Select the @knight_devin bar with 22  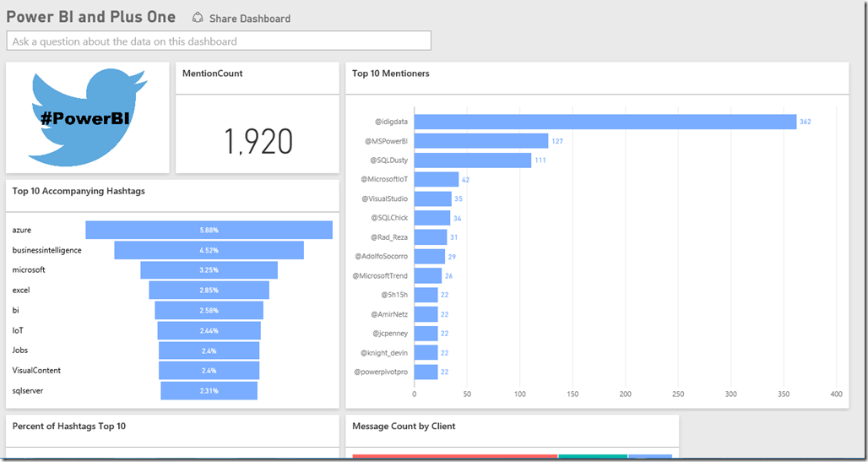(426, 353)
